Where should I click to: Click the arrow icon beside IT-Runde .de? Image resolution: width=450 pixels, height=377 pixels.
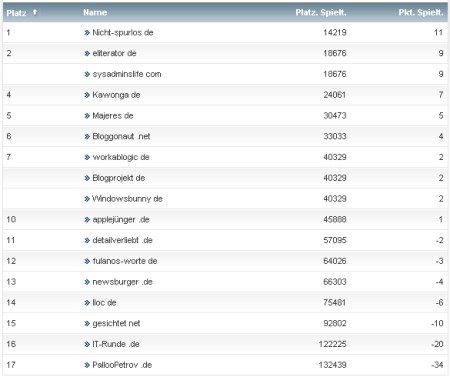coord(87,344)
